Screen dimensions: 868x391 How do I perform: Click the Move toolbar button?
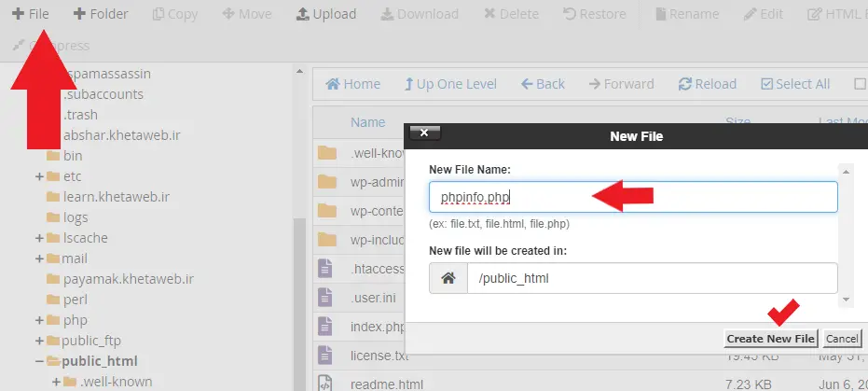[x=247, y=14]
